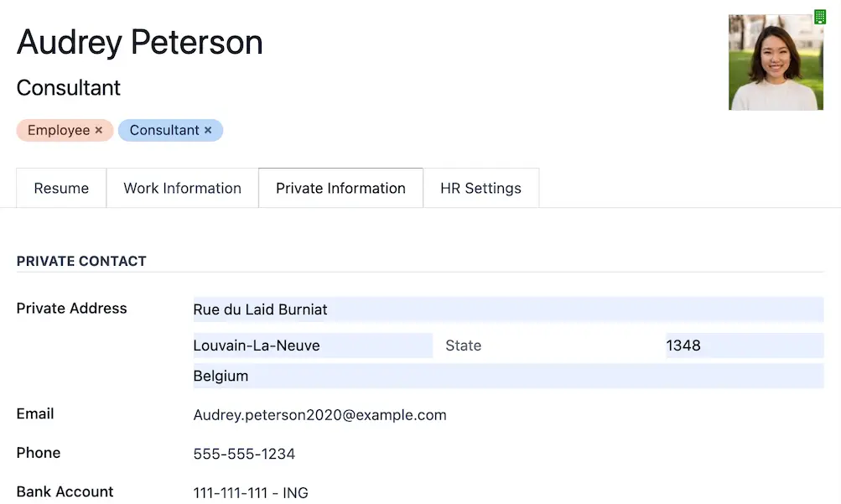Screen dimensions: 841x504
Task: Select the Private Information tab
Action: [x=340, y=188]
